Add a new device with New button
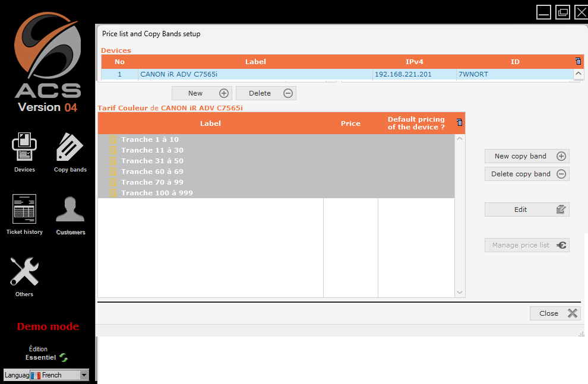Screen dimensions: 588x384 tap(202, 93)
